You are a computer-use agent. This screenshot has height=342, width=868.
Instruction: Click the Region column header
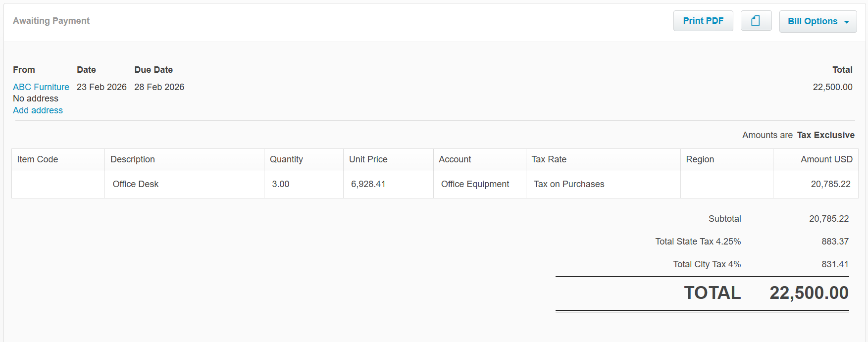(x=700, y=159)
